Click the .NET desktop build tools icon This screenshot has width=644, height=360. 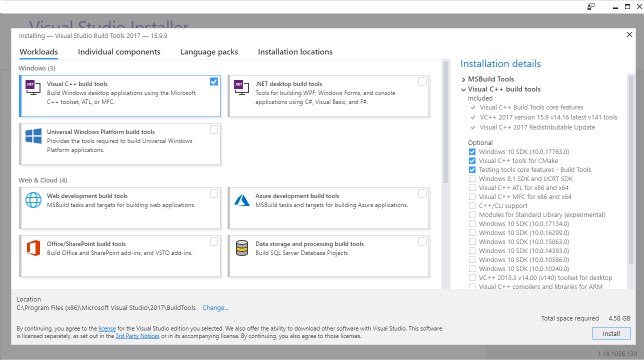point(241,88)
